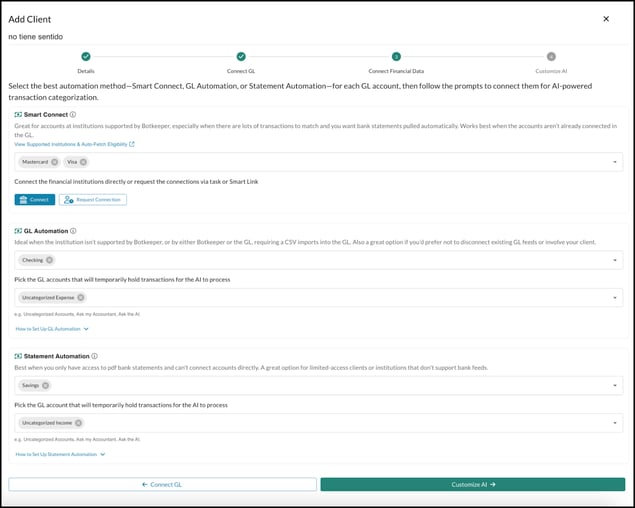The width and height of the screenshot is (635, 508).
Task: Click the GL Automation info icon
Action: click(73, 230)
